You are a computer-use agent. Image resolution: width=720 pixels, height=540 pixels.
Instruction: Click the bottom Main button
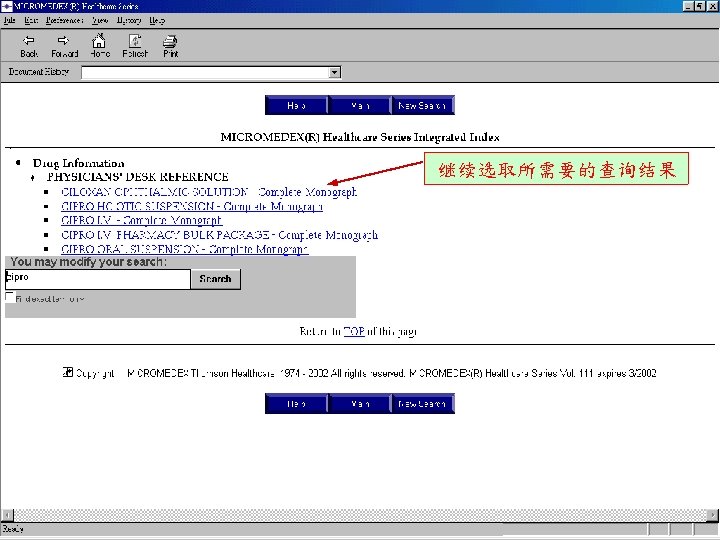point(360,404)
